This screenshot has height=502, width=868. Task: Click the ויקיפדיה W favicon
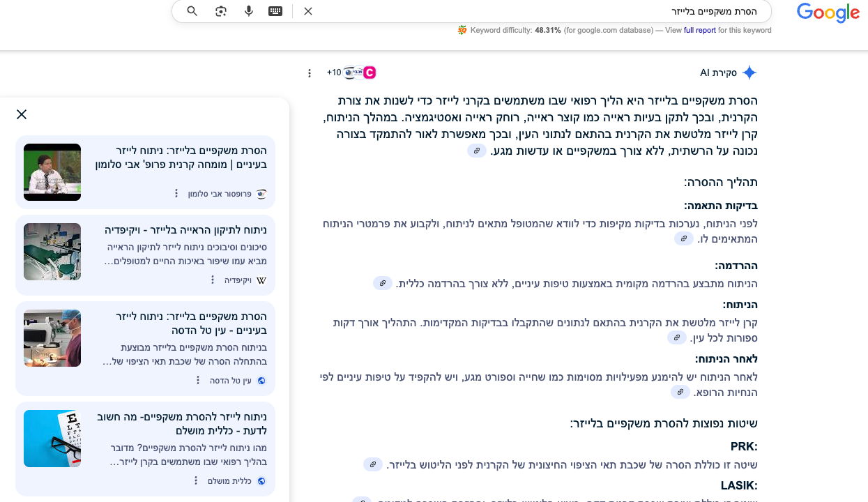coord(261,280)
